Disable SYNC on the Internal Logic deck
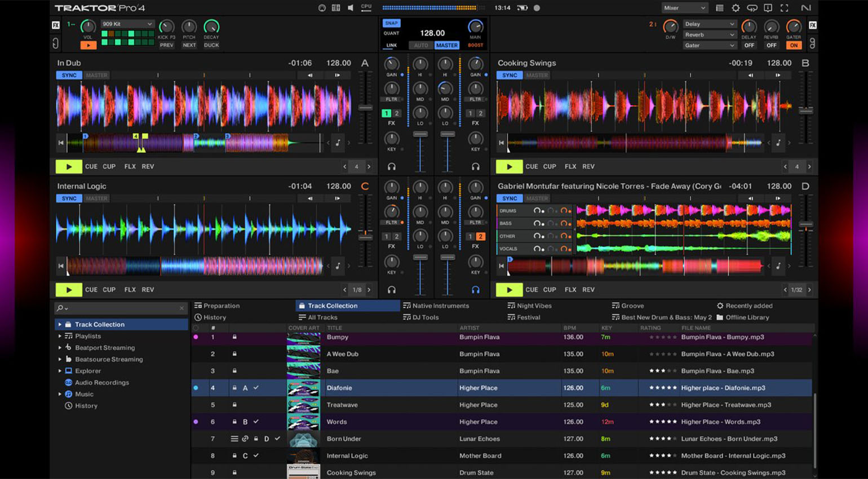Image resolution: width=868 pixels, height=479 pixels. tap(69, 198)
